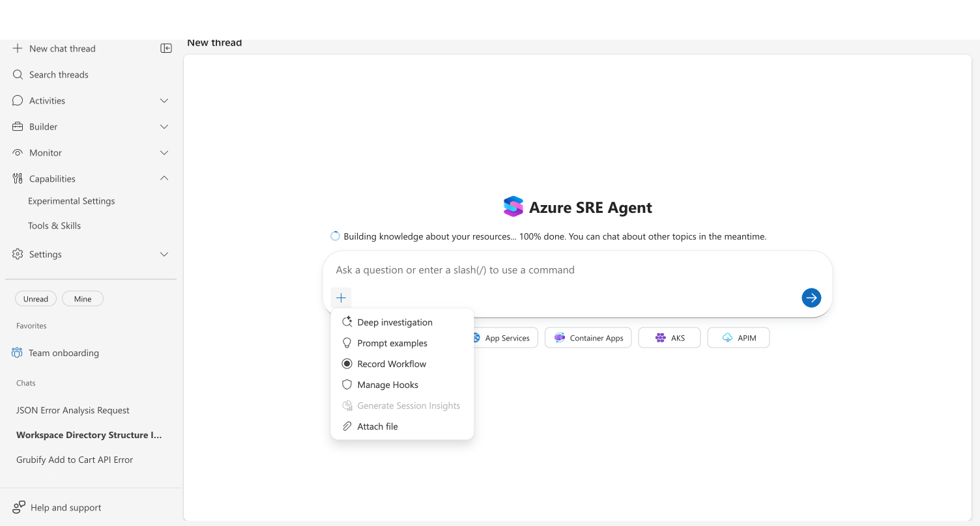The height and width of the screenshot is (526, 980).
Task: Click the Favorites section label
Action: pyautogui.click(x=31, y=325)
